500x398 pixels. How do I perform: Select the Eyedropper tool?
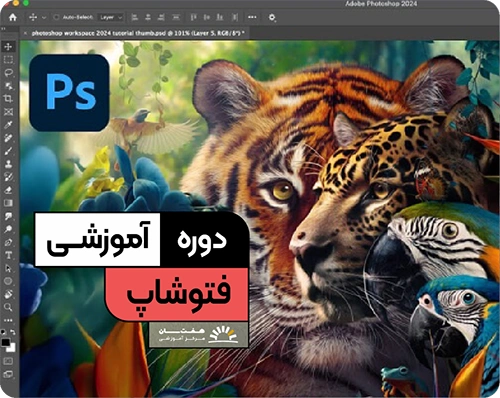[8, 125]
